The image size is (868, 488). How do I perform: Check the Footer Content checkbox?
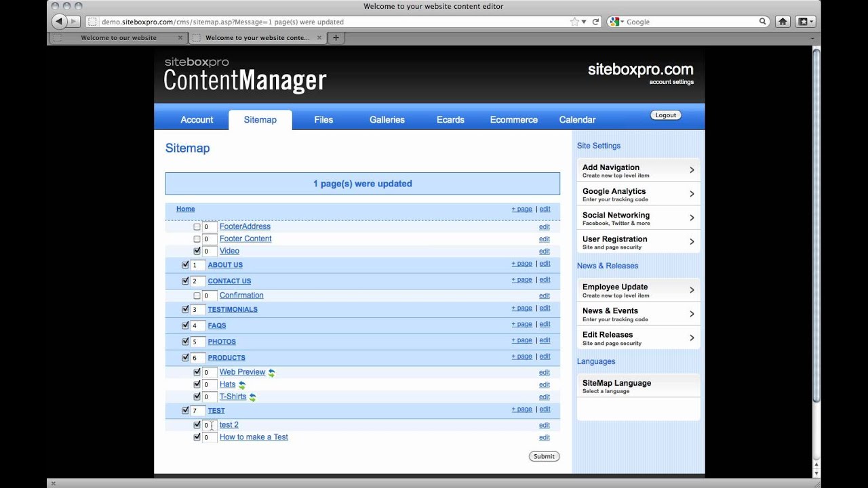point(197,239)
